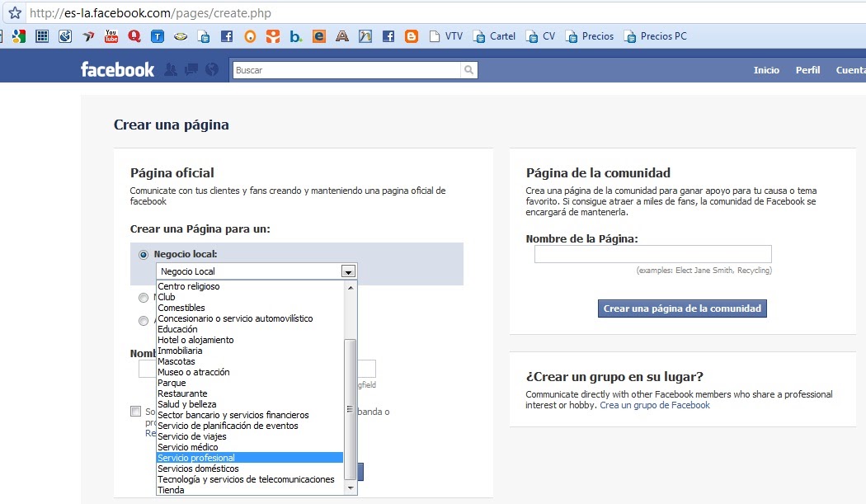
Task: Open the red-gray arrows bookmark icon
Action: click(x=87, y=36)
